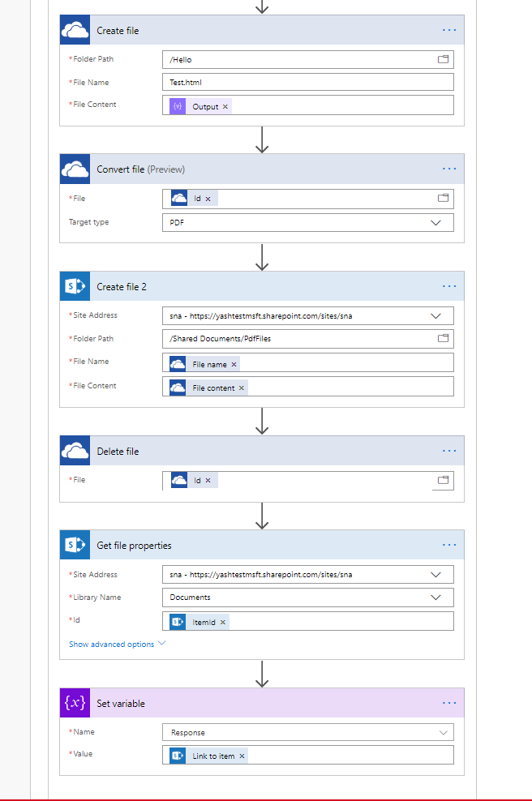532x801 pixels.
Task: Remove the Output token from File Content
Action: tap(225, 107)
